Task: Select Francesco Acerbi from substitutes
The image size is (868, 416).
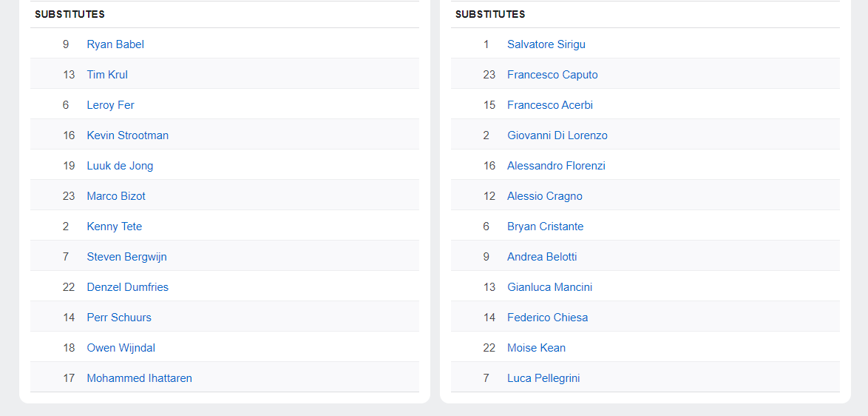Action: click(x=549, y=105)
